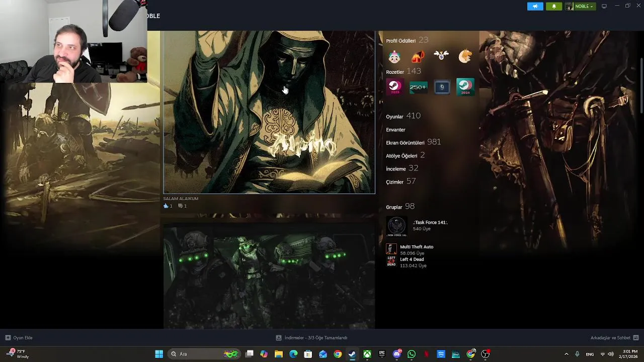Open Outlook from the taskbar
The width and height of the screenshot is (644, 362).
[323, 354]
